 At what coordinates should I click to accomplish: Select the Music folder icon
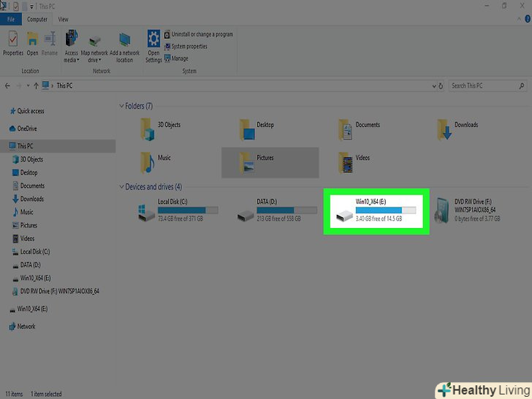148,162
